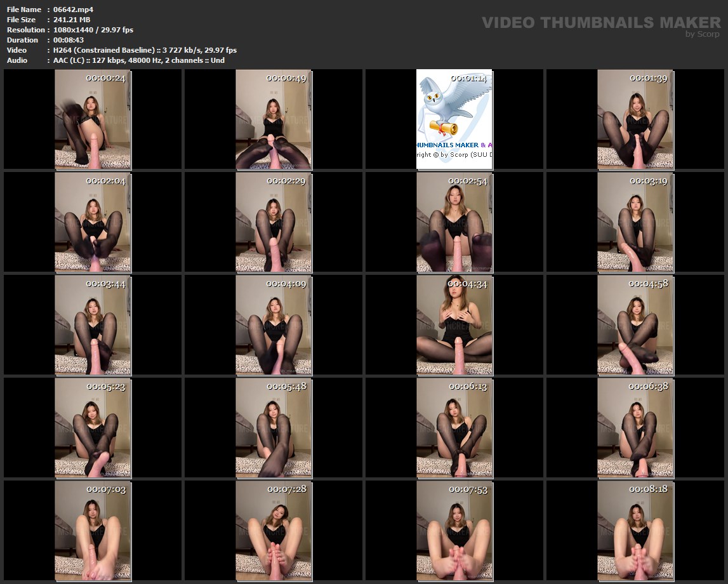
Task: Pick the thumbnail labeled 00:02:54
Action: (x=454, y=222)
